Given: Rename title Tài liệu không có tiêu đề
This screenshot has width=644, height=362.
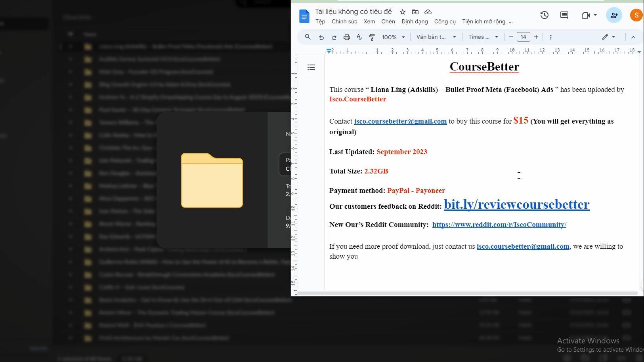Looking at the screenshot, I should click(354, 11).
